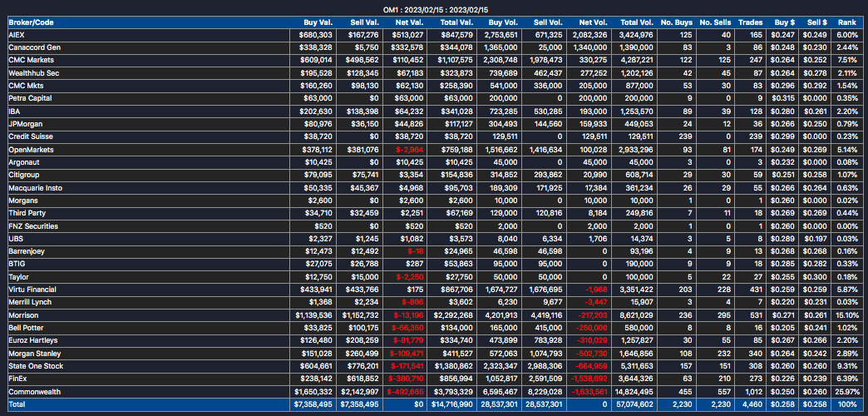Click State One Stock total volume 5,311,653
This screenshot has height=416, width=868.
coord(638,366)
